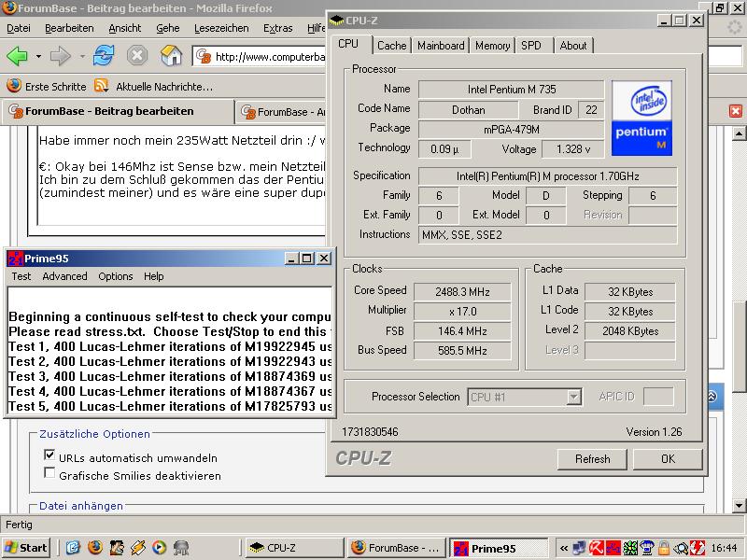Click the network computers tray icon
Image resolution: width=747 pixels, height=560 pixels.
tap(579, 548)
